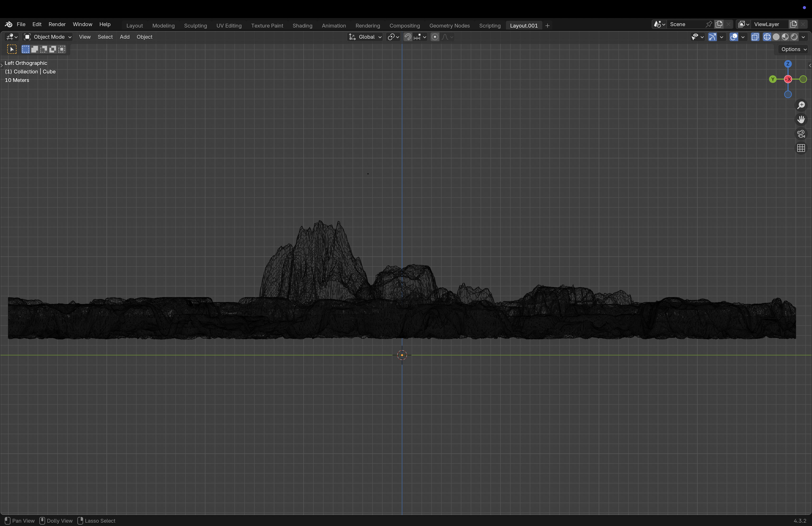This screenshot has height=526, width=812.
Task: Add a new view layer icon
Action: (793, 24)
